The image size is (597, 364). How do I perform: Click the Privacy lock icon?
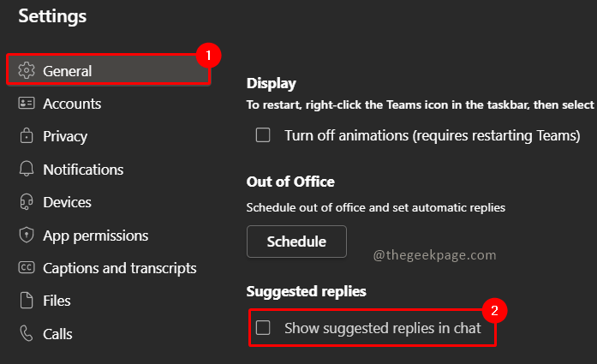click(x=27, y=136)
